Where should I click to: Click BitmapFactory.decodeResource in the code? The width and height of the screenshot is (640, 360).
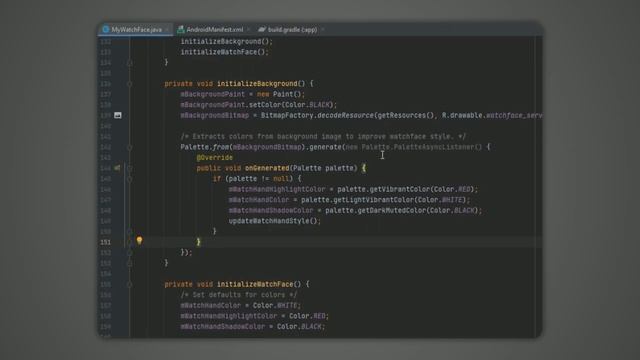pos(317,116)
